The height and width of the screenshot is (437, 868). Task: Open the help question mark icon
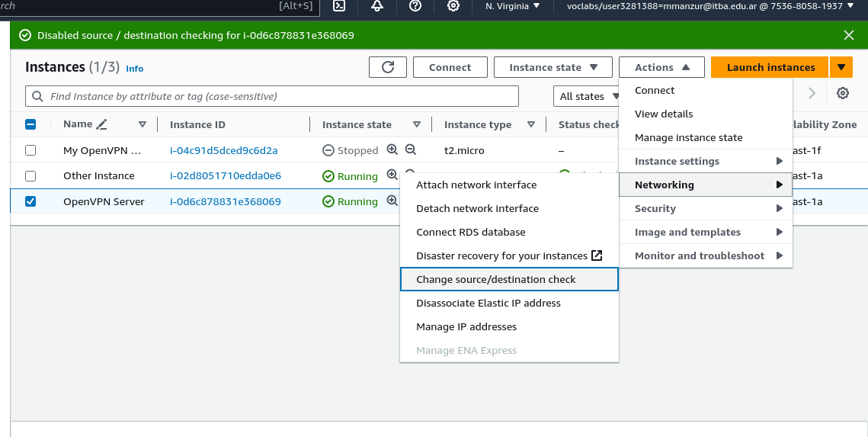click(415, 6)
